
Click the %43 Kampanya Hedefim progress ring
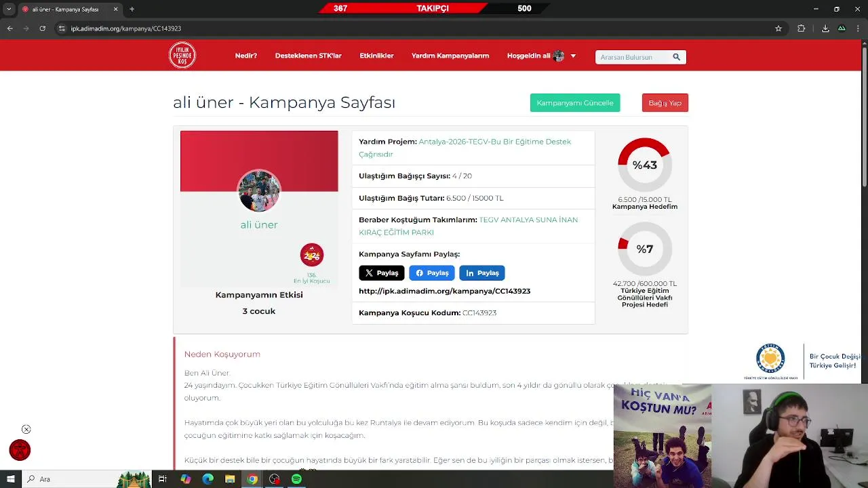pyautogui.click(x=645, y=165)
